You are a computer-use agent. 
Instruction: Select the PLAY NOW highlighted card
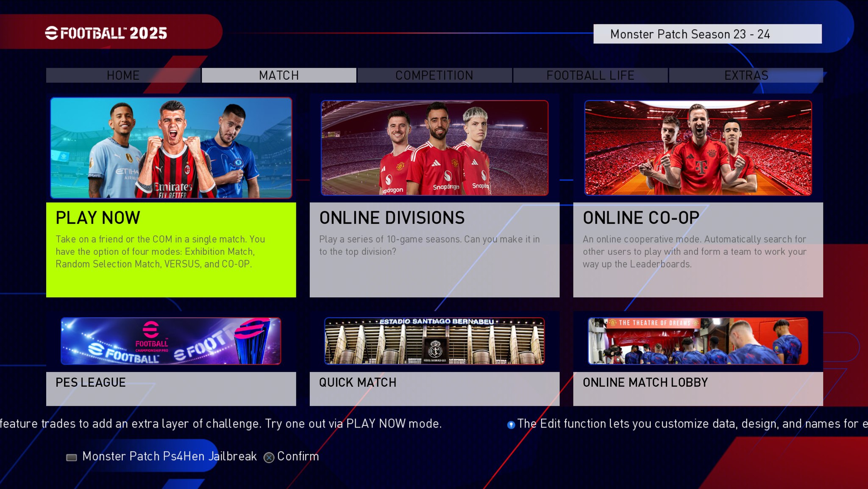point(171,249)
